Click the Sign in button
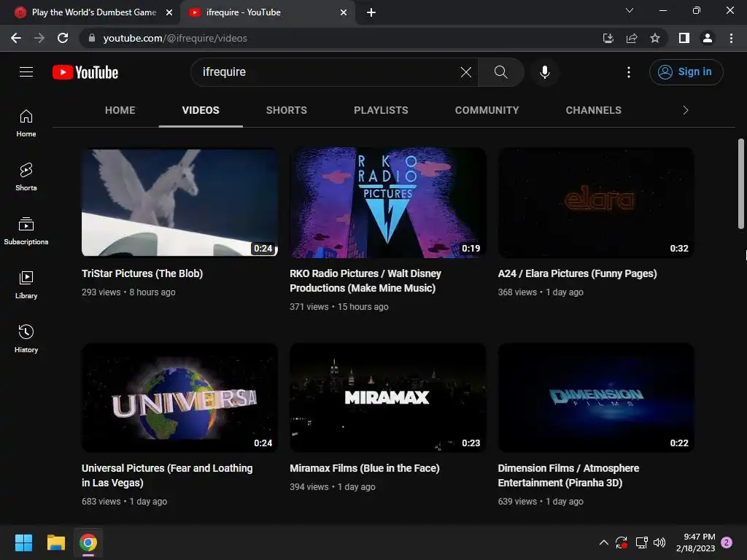The height and width of the screenshot is (560, 747). point(686,72)
